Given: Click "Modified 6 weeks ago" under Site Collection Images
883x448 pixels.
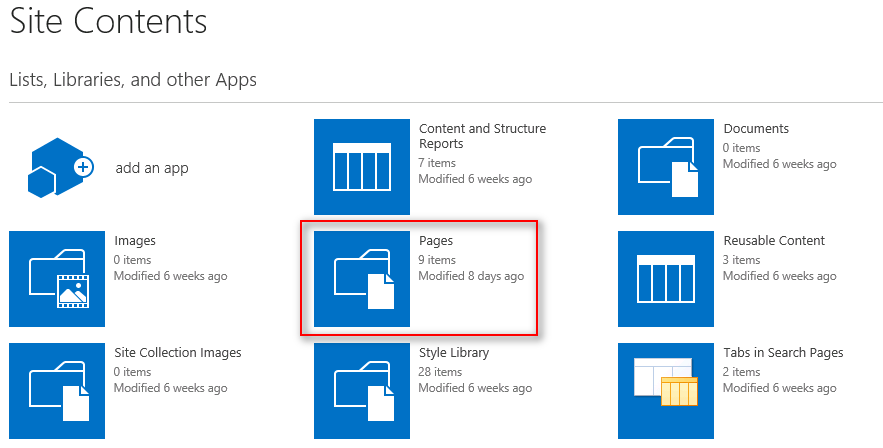Looking at the screenshot, I should [x=171, y=388].
